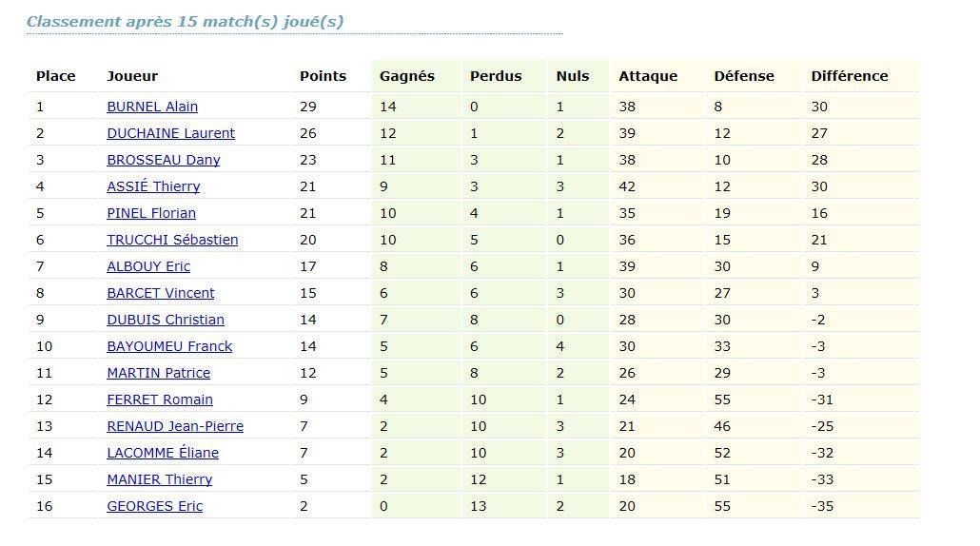Open MARTIN Patrice player link
980x546 pixels.
pos(158,373)
